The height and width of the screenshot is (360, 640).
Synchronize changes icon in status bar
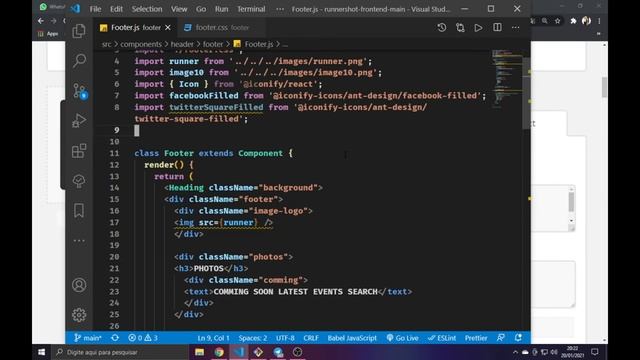click(x=115, y=338)
